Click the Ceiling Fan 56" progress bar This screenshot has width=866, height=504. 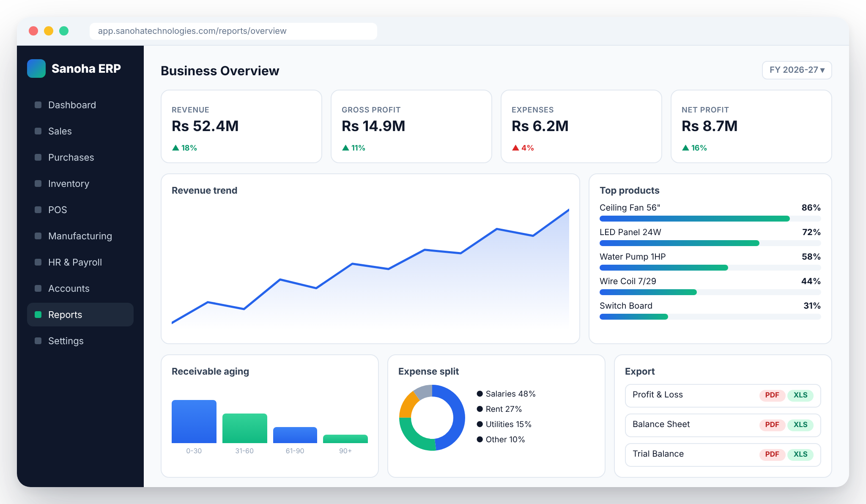click(x=710, y=219)
